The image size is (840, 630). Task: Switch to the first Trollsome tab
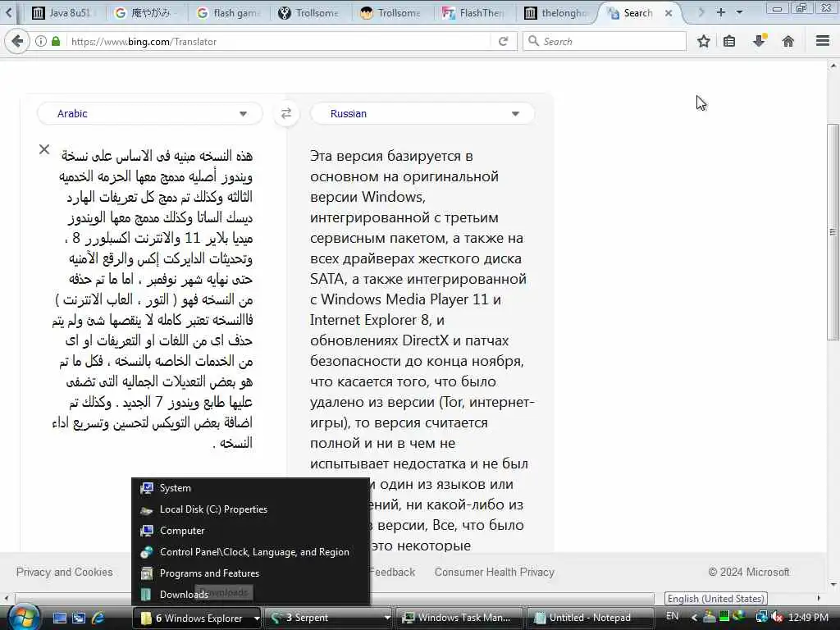point(309,13)
